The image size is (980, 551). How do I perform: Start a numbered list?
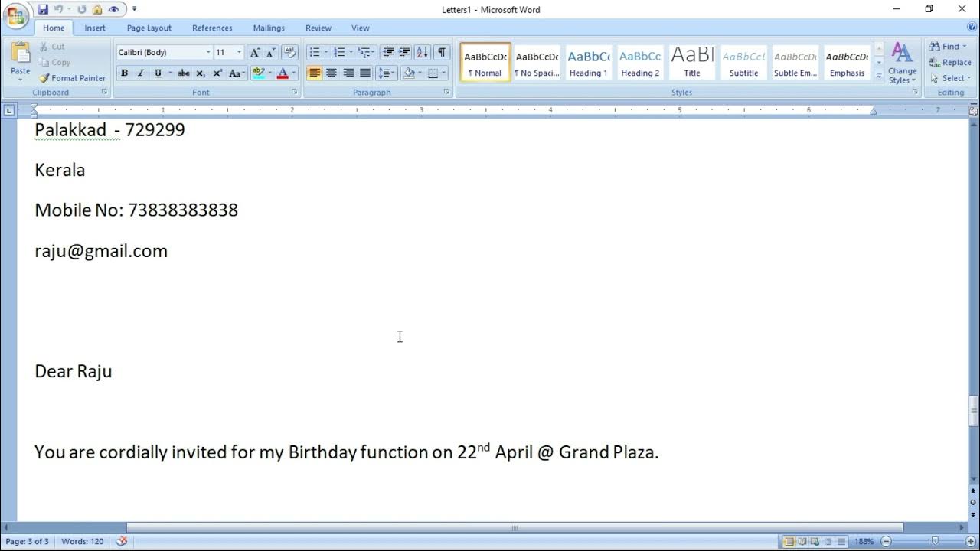click(339, 52)
